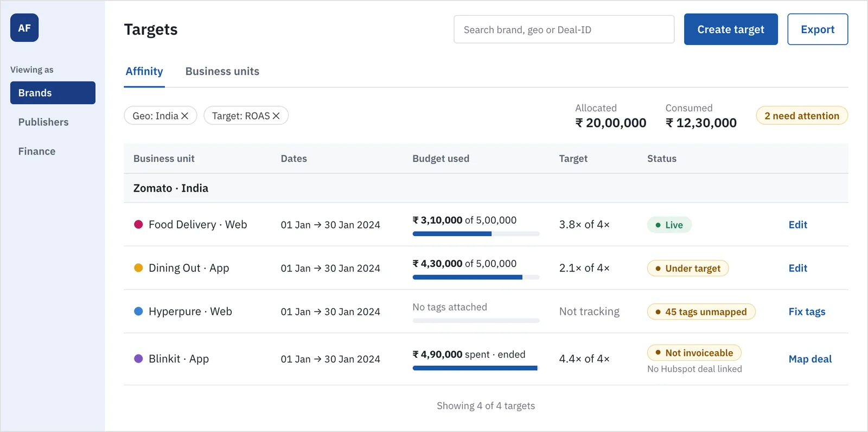Image resolution: width=868 pixels, height=432 pixels.
Task: Click the Not invoiceable status badge
Action: 694,353
